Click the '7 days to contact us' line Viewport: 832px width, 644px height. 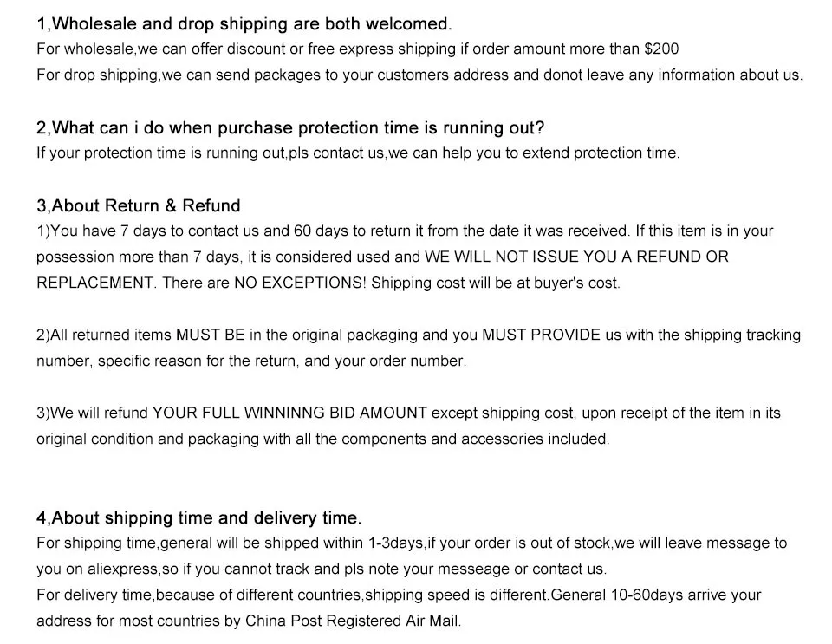coord(405,231)
